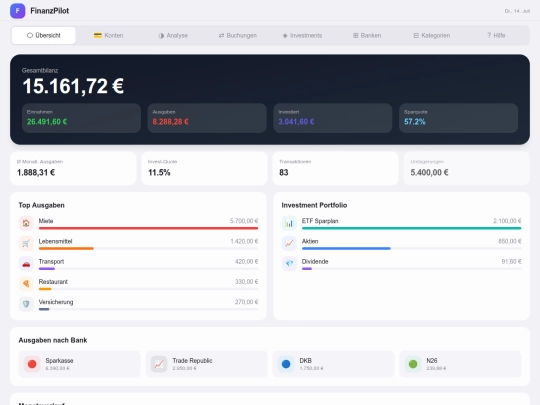Click the Miete house icon
The height and width of the screenshot is (405, 540).
(26, 223)
